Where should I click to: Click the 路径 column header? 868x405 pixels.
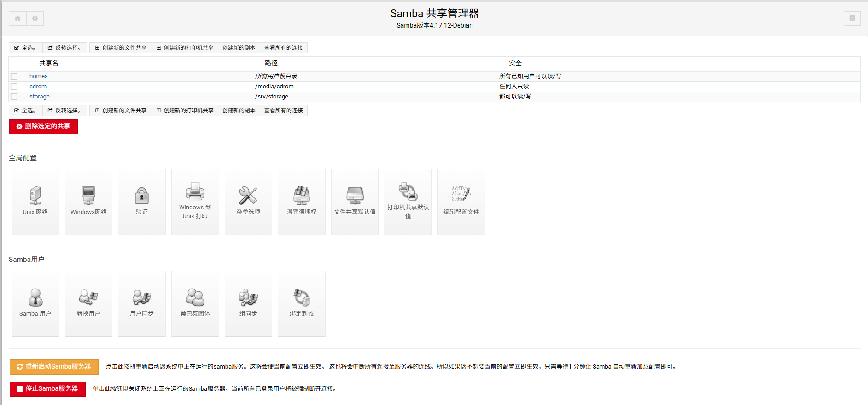pyautogui.click(x=271, y=63)
